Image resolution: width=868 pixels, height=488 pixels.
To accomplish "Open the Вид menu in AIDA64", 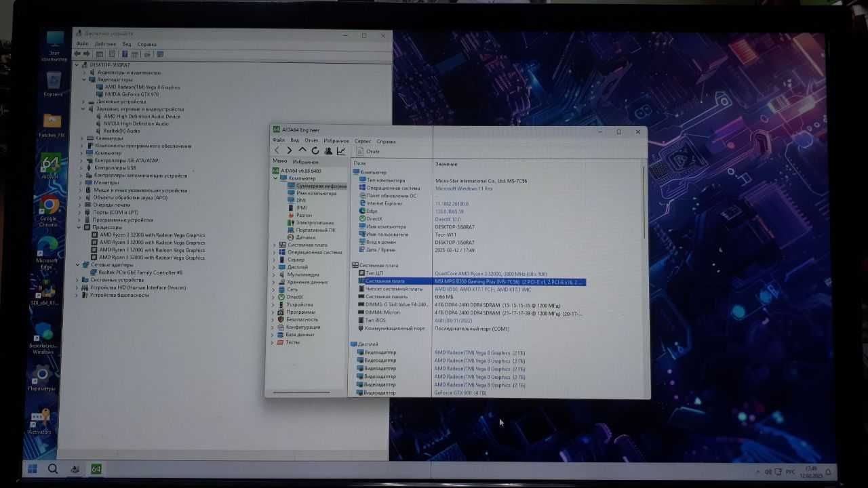I will [x=295, y=140].
